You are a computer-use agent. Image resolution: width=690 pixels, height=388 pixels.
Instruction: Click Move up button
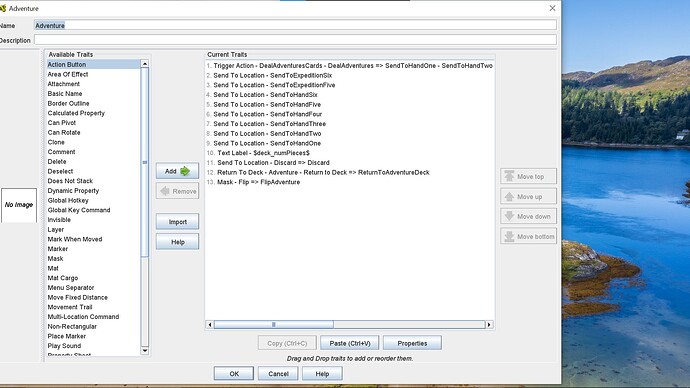coord(529,197)
